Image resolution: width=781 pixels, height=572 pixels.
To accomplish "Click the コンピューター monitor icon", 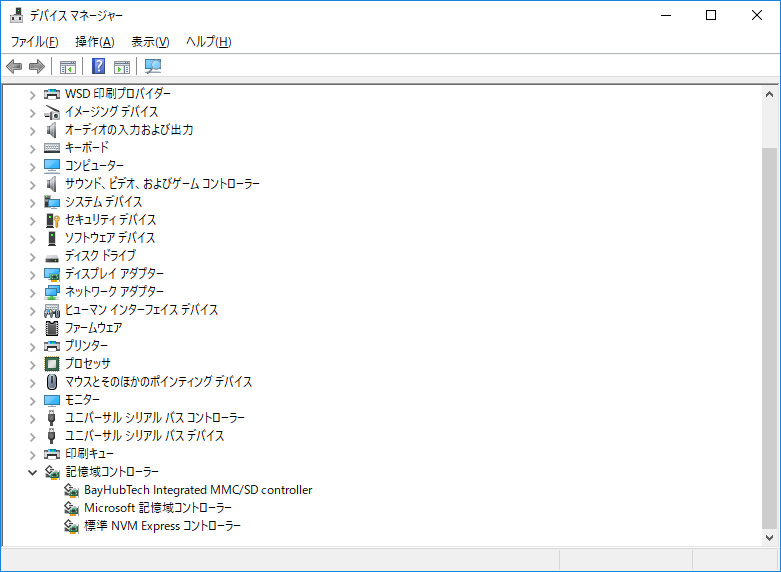I will point(52,166).
